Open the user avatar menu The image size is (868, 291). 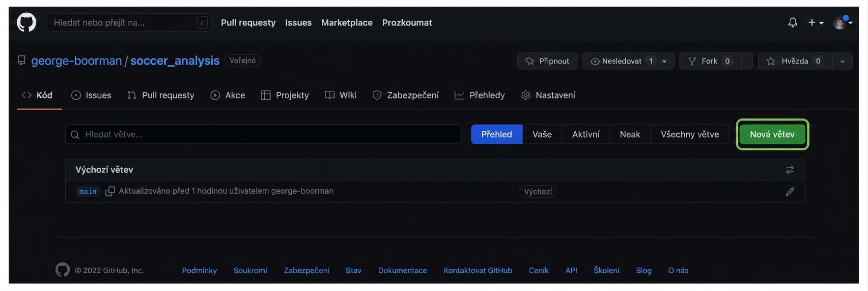click(x=843, y=23)
